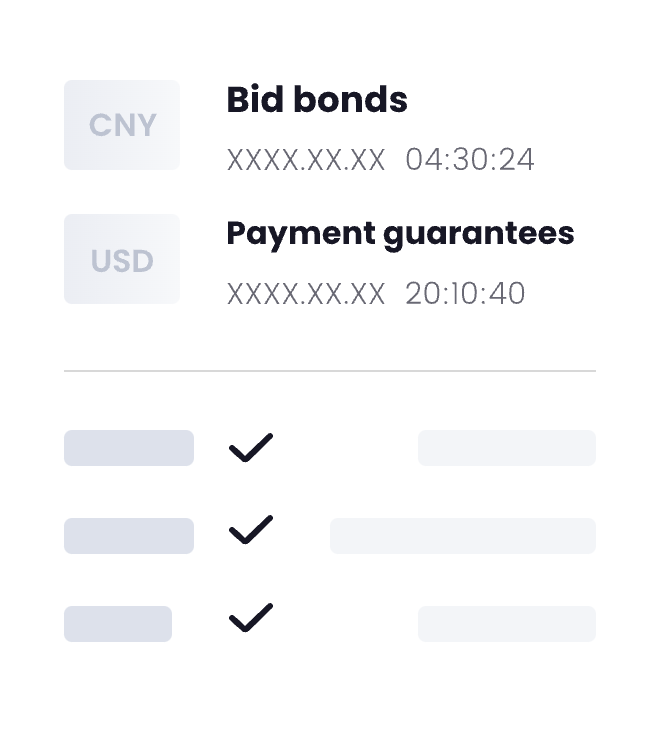Click the first row's dark label placeholder

(129, 448)
